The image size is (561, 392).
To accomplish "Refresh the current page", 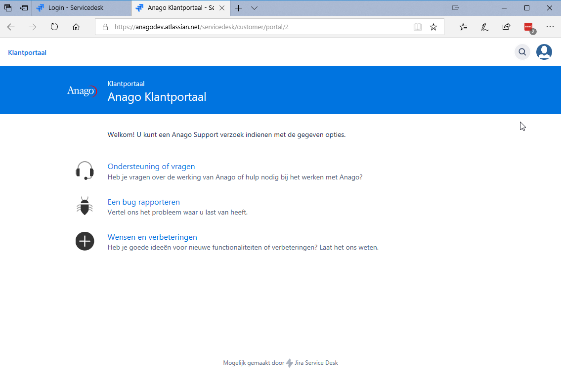I will (x=54, y=27).
